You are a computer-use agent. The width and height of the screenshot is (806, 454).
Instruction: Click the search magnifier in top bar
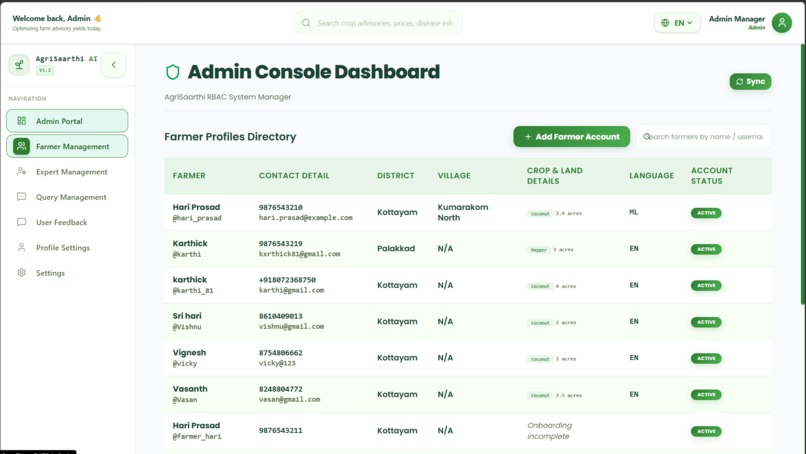[306, 23]
